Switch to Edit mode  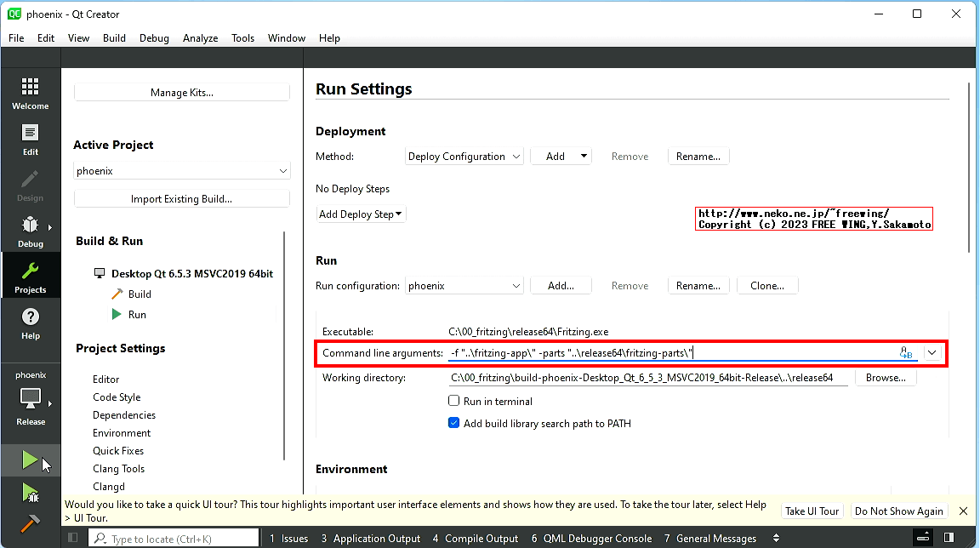(x=31, y=140)
